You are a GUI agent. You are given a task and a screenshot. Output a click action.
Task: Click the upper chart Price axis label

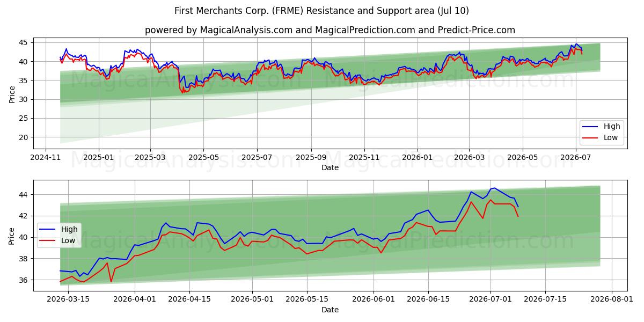12,93
